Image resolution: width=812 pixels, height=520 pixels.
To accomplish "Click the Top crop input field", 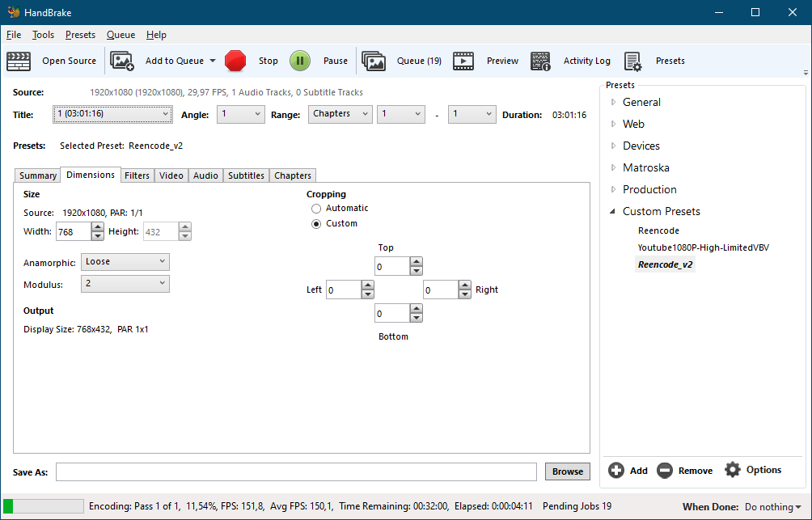I will 392,267.
